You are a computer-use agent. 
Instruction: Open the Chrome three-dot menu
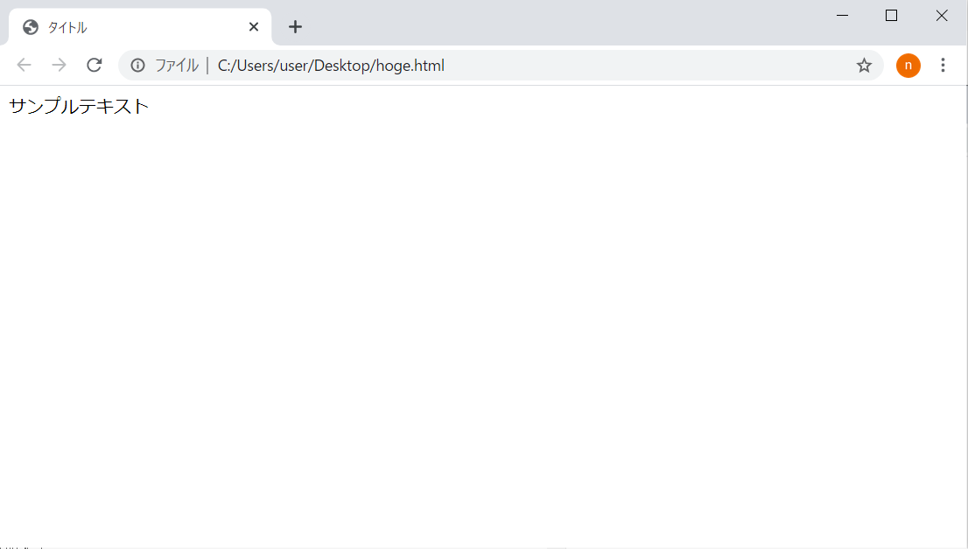click(943, 66)
